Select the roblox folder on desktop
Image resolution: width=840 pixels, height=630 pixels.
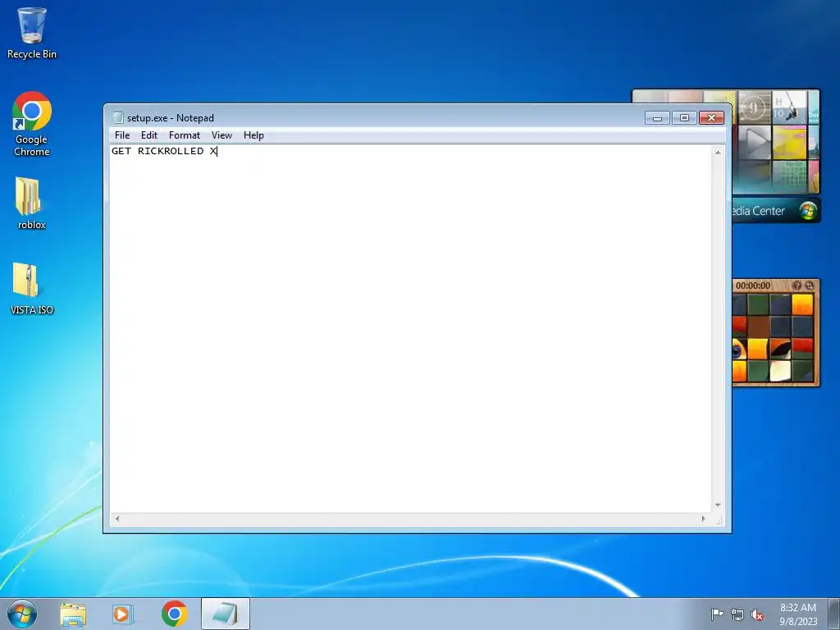click(x=31, y=203)
